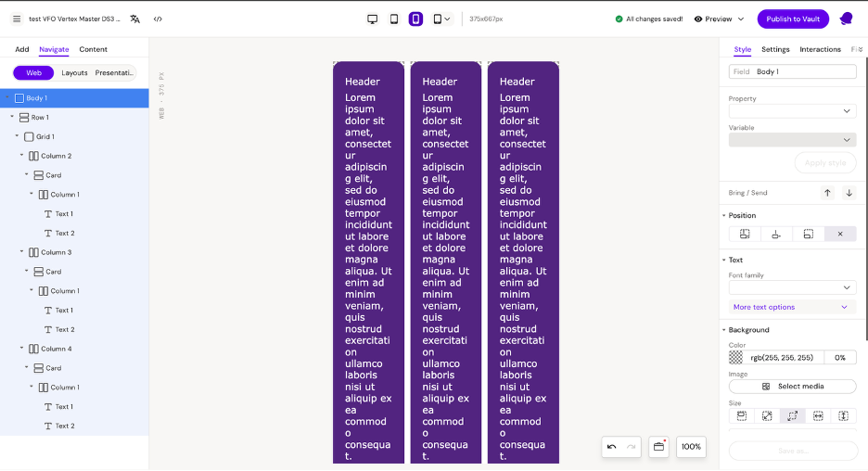
Task: Switch to tablet viewport icon
Action: pyautogui.click(x=394, y=19)
